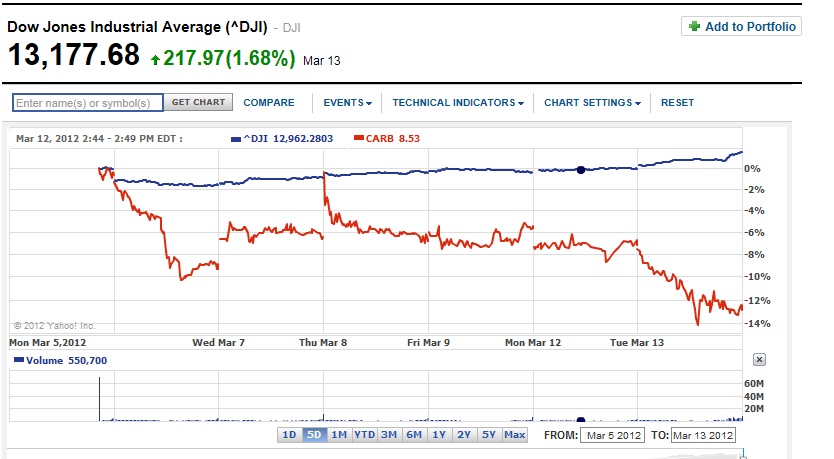
Task: Click the green 217.97(1.68%) change value
Action: pyautogui.click(x=229, y=58)
